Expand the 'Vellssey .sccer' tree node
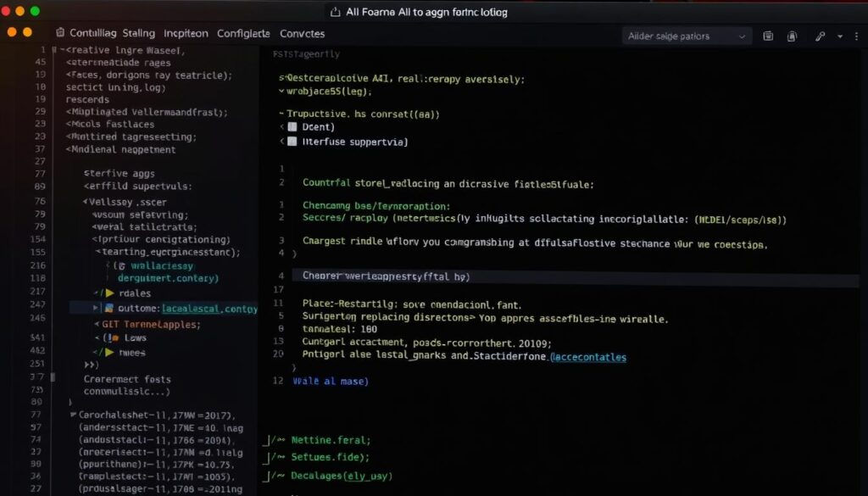This screenshot has height=496, width=868. coord(86,202)
